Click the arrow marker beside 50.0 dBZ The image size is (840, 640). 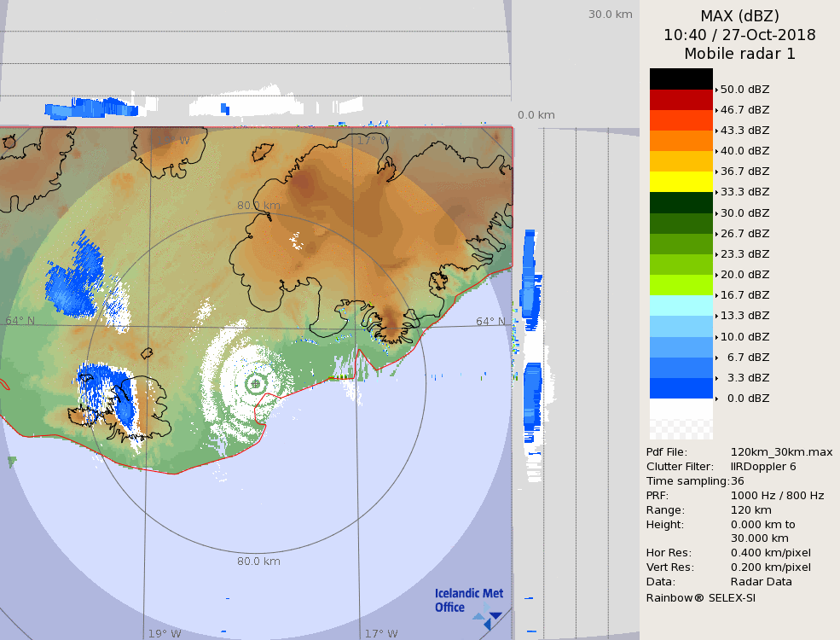(716, 89)
